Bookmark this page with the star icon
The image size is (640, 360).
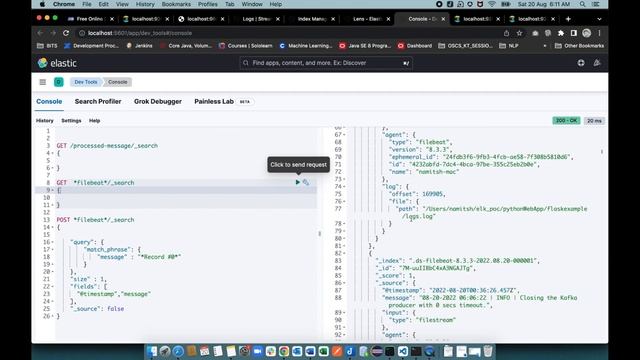point(519,33)
